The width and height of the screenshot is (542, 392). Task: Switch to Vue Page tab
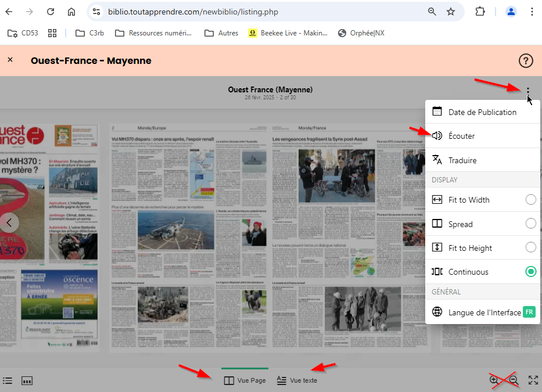(x=245, y=380)
